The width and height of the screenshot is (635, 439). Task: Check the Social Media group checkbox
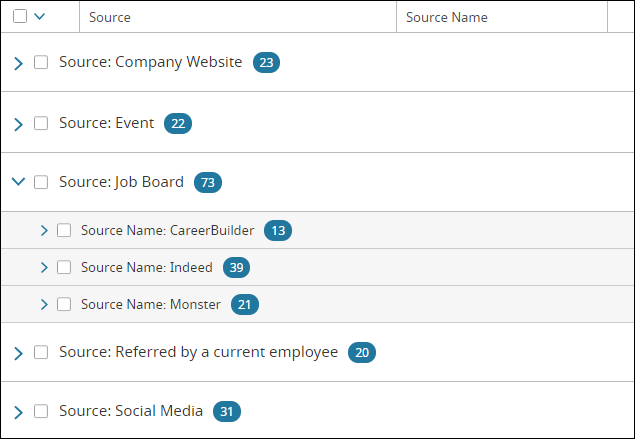click(41, 411)
